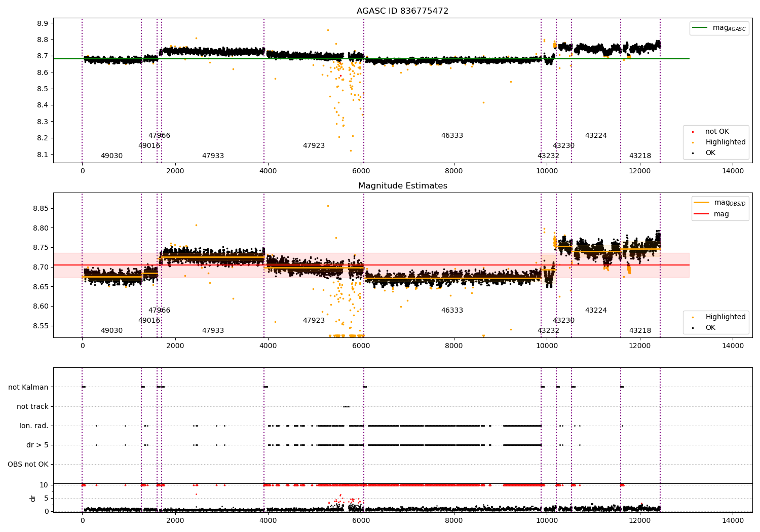The image size is (760, 532).
Task: Click the 'OK' marker in Magnitude Estimates legend
Action: [693, 328]
